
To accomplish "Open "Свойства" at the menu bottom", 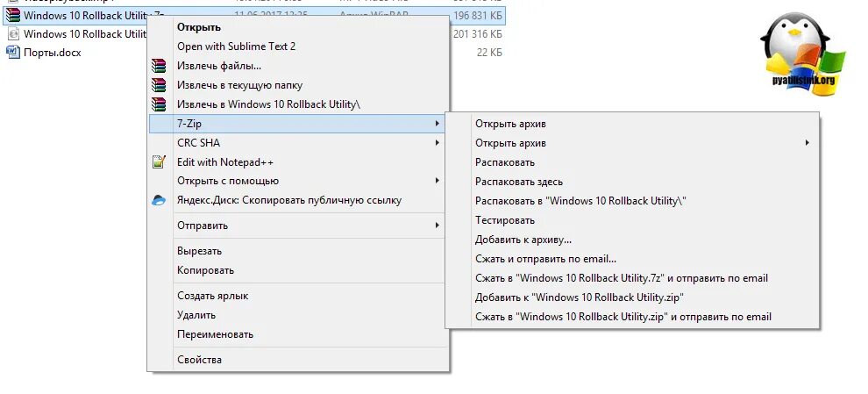I will (298, 360).
